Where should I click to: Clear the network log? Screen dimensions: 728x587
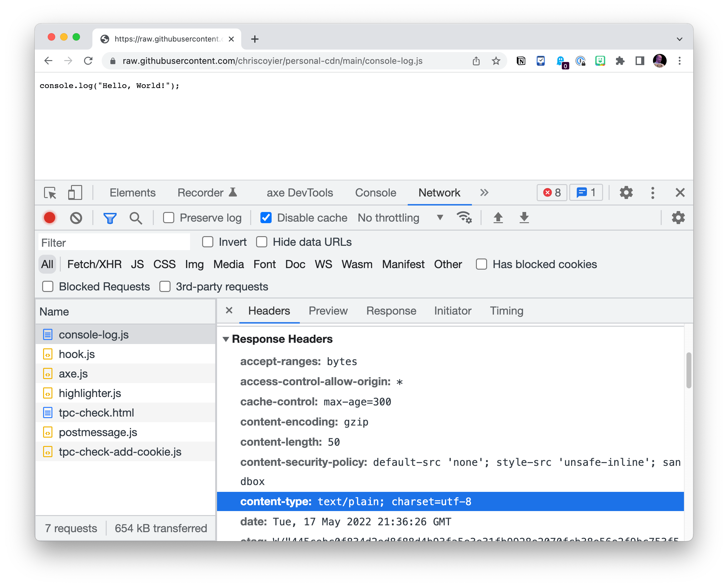click(76, 218)
